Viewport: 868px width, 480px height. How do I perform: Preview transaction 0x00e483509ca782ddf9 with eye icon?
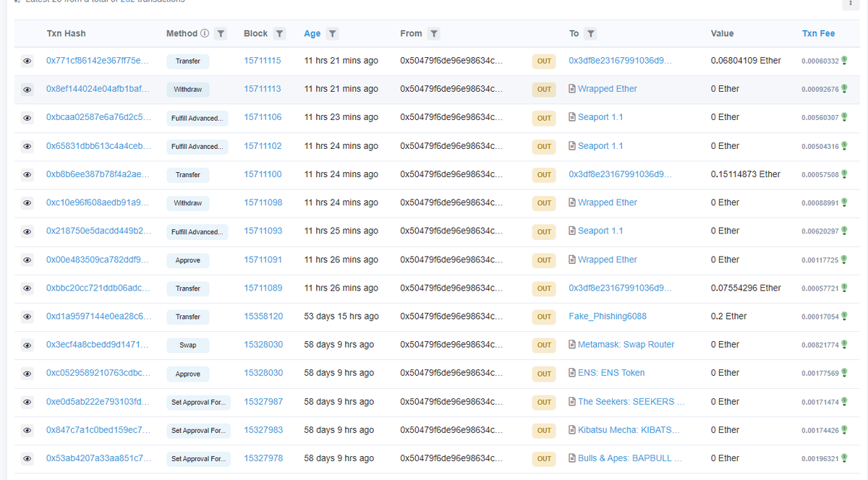27,260
